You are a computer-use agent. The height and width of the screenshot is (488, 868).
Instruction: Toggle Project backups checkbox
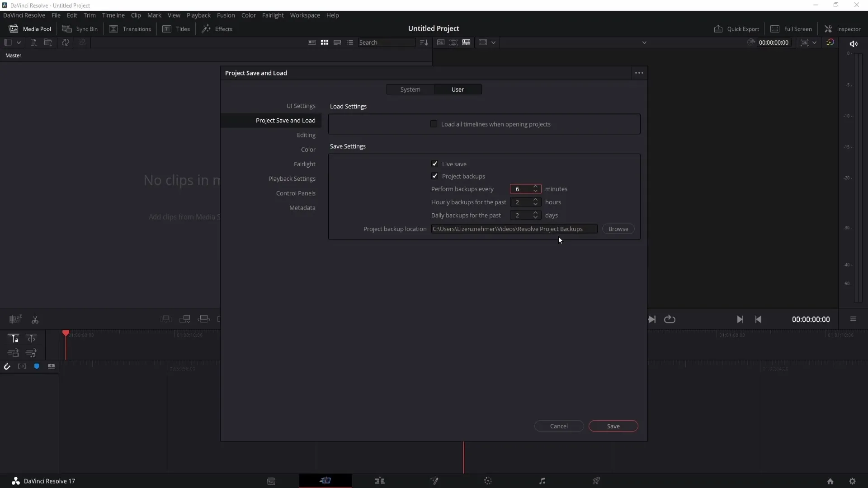[x=435, y=176]
